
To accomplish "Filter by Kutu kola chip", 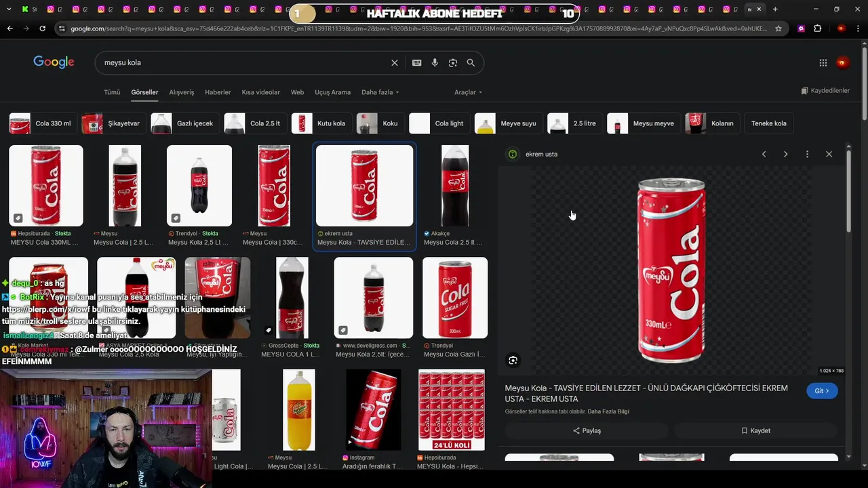I will 321,123.
